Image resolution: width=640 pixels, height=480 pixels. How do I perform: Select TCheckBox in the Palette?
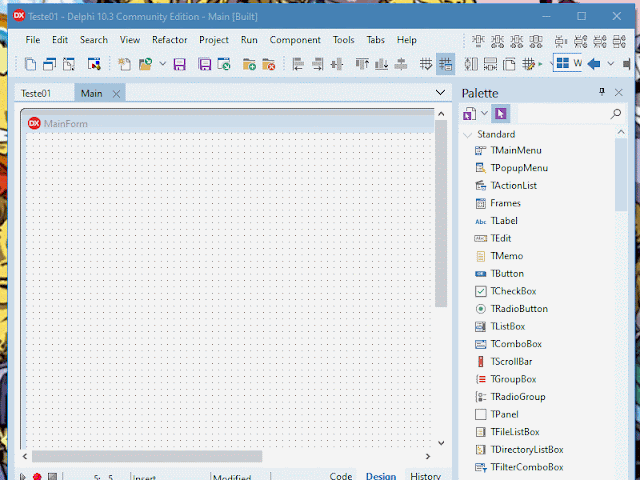click(513, 291)
